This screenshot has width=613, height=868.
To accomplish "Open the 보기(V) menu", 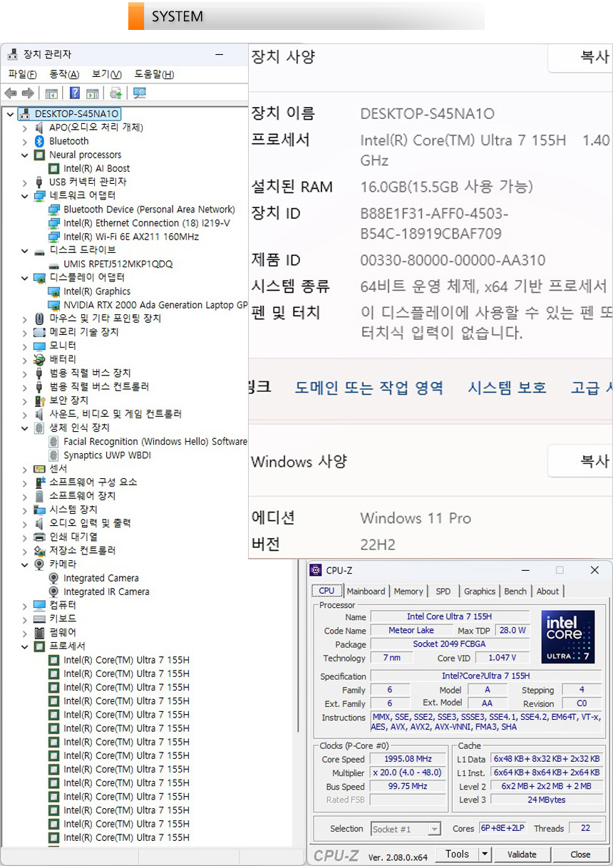I will pos(107,74).
